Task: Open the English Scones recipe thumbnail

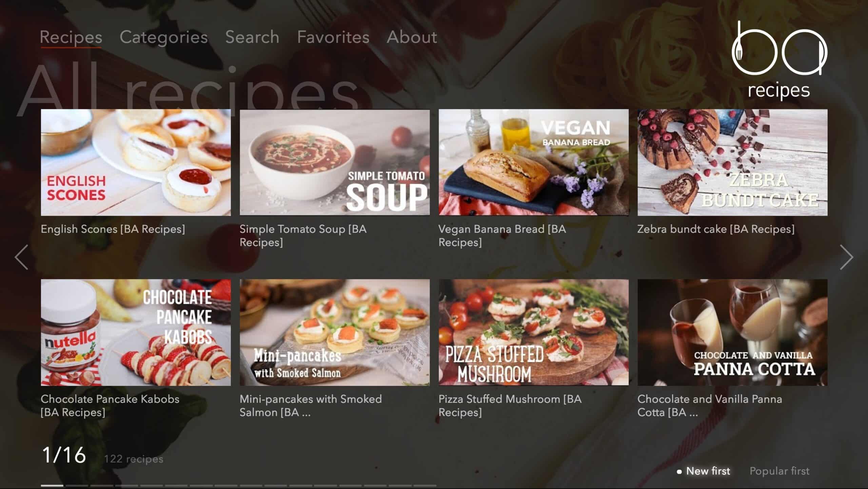Action: (136, 162)
